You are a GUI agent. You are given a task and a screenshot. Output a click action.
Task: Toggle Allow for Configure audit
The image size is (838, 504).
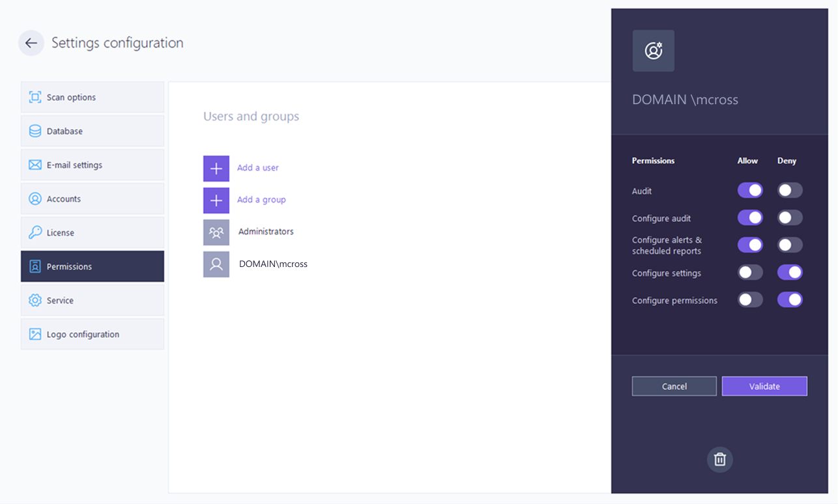[750, 217]
